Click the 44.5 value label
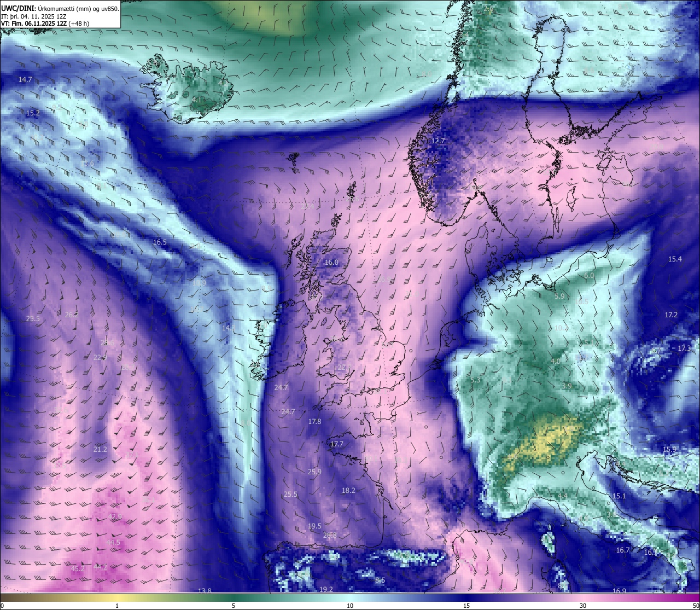This screenshot has width=700, height=610. [x=113, y=543]
